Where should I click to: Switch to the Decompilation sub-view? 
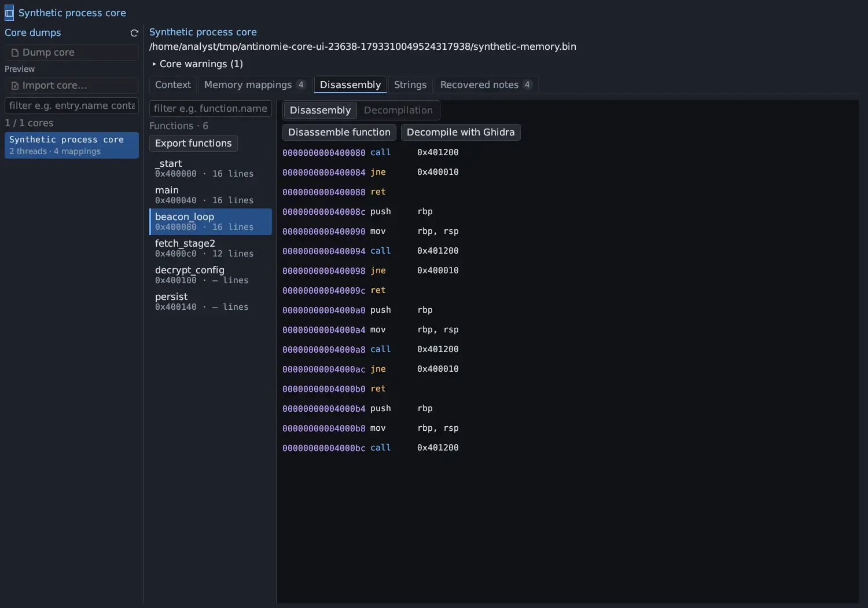click(398, 111)
